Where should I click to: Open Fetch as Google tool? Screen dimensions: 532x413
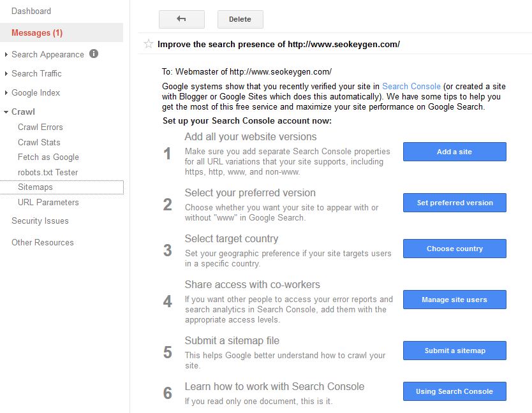tap(48, 157)
